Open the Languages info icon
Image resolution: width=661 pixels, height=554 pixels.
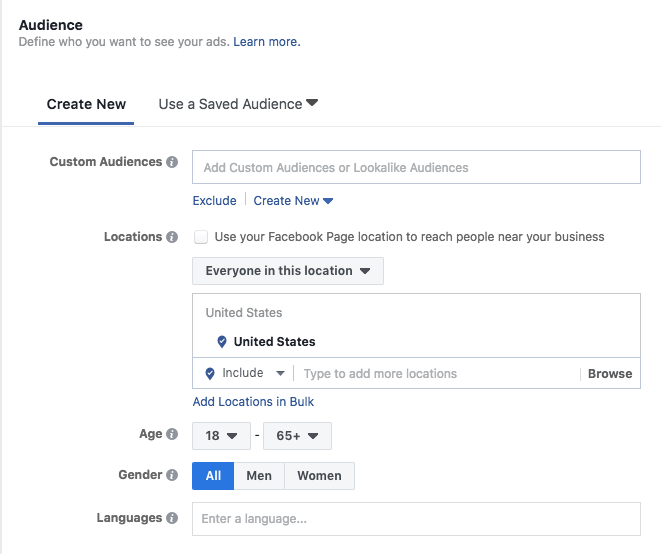pos(172,518)
